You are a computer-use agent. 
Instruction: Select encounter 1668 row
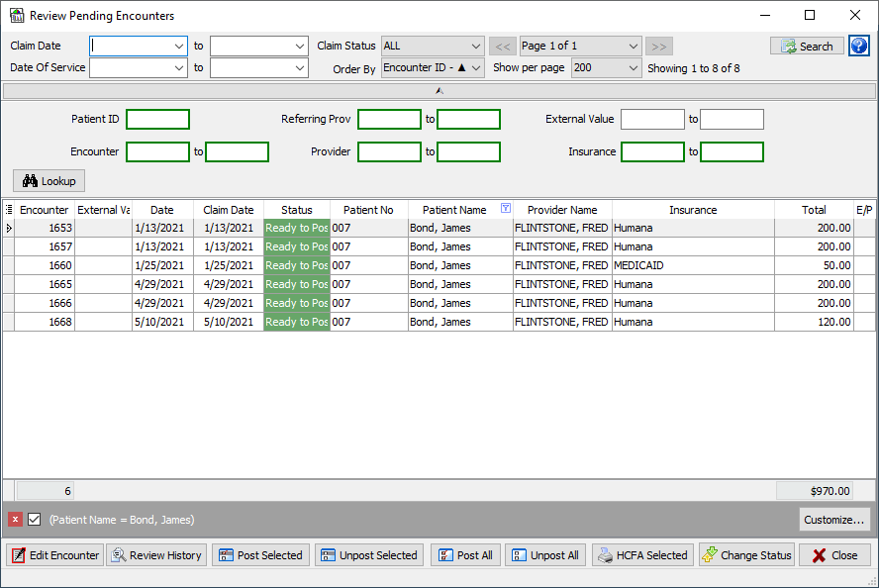point(439,322)
